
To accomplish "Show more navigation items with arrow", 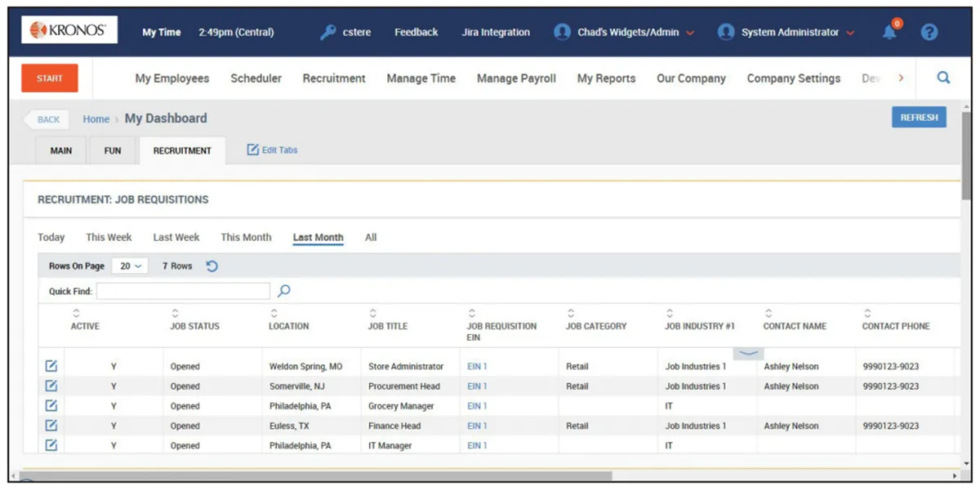I will point(901,78).
